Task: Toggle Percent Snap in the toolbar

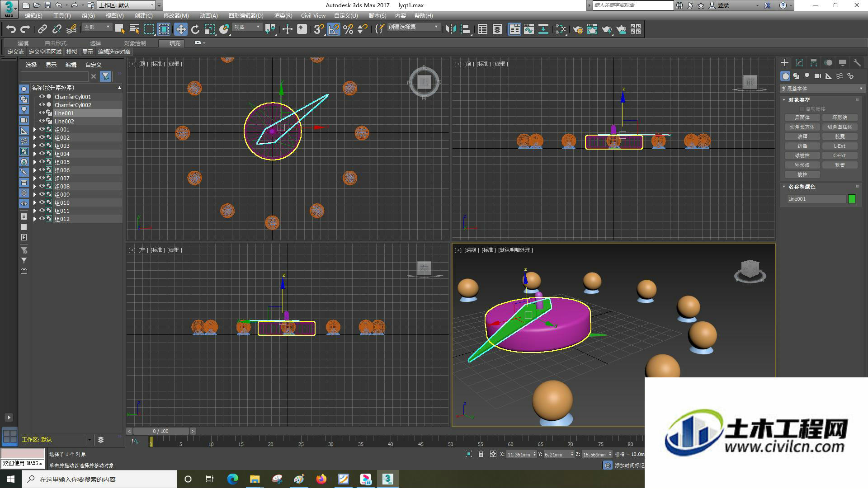Action: [x=348, y=29]
